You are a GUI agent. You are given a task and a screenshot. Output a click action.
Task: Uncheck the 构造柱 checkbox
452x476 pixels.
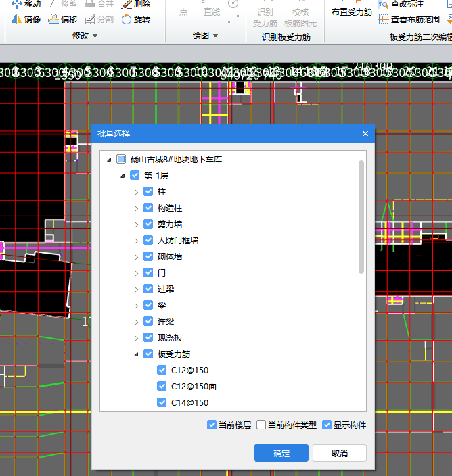pos(148,208)
